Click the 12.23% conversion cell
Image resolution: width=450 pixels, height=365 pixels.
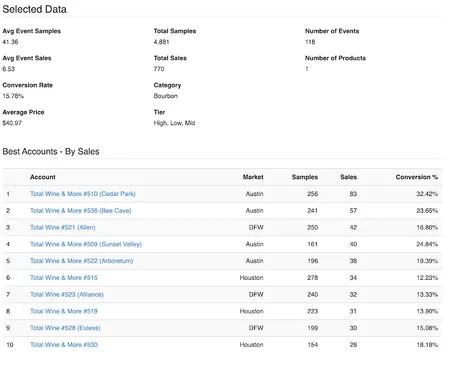(x=427, y=278)
